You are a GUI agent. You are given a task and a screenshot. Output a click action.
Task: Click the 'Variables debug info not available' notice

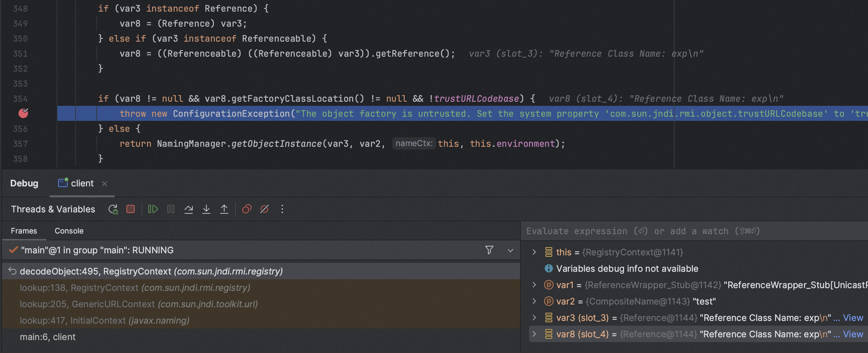click(x=627, y=269)
